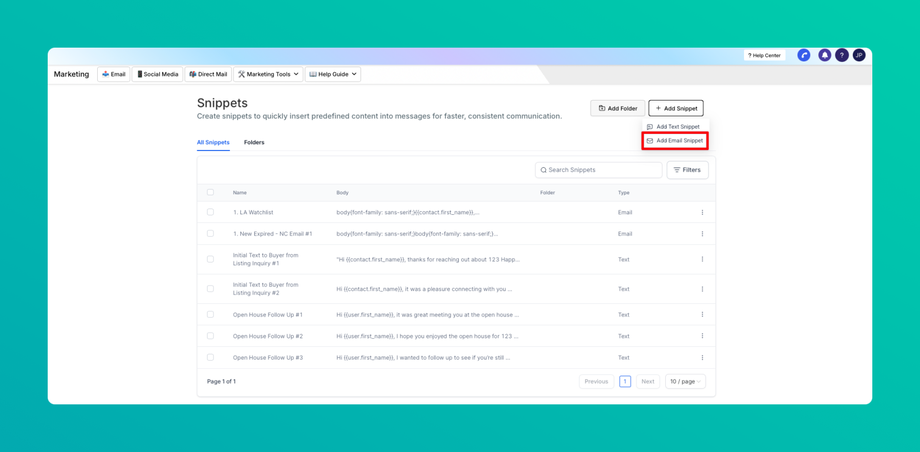920x452 pixels.
Task: Open three-dot menu for Open House Follow Up #3
Action: pos(702,357)
